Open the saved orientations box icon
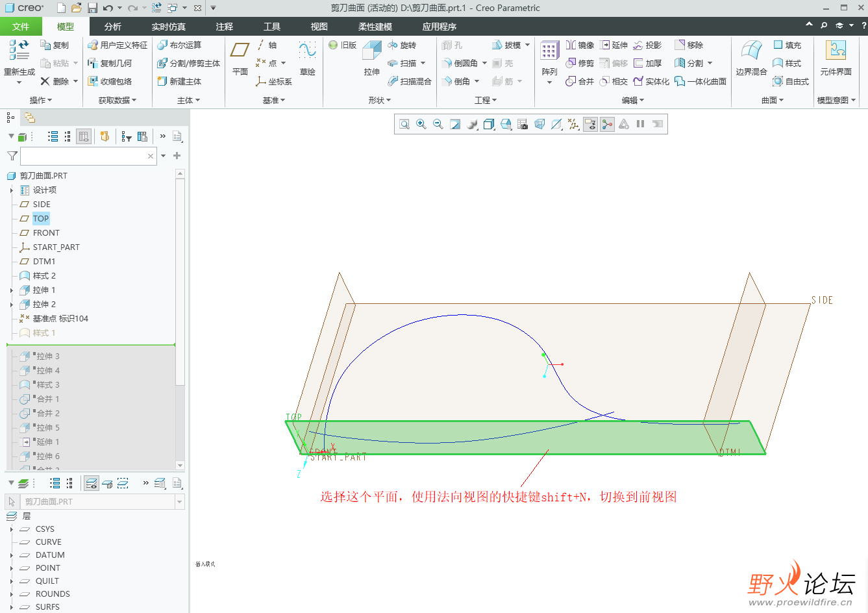The height and width of the screenshot is (613, 868). 490,124
